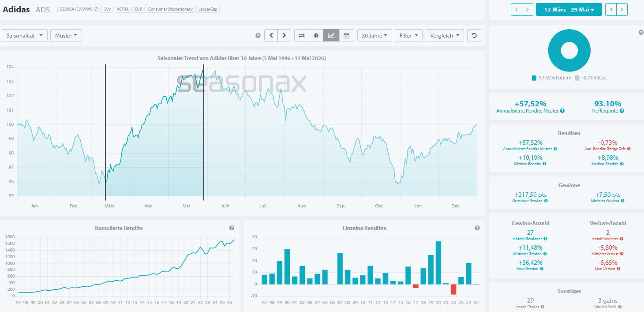This screenshot has width=644, height=312.
Task: Click the DE000A1EWWW0 ISIN tag
Action: pyautogui.click(x=79, y=9)
